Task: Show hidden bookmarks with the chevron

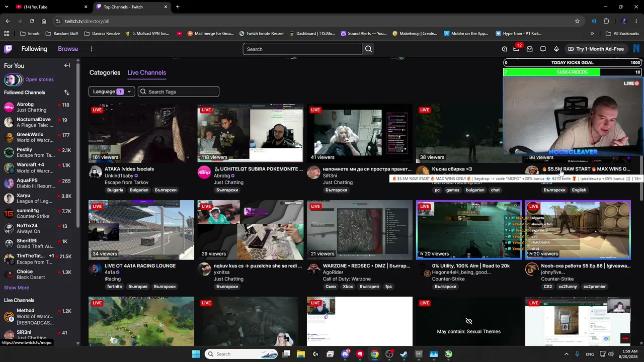Action: coord(592,34)
